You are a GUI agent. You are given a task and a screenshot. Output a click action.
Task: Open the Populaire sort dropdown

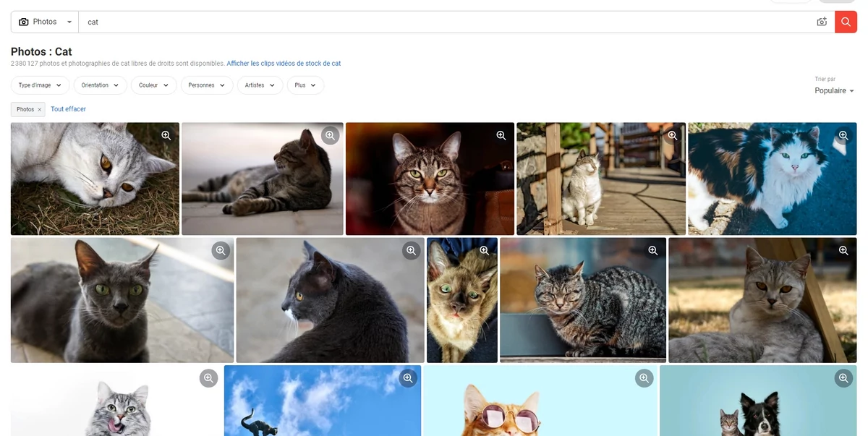tap(834, 91)
